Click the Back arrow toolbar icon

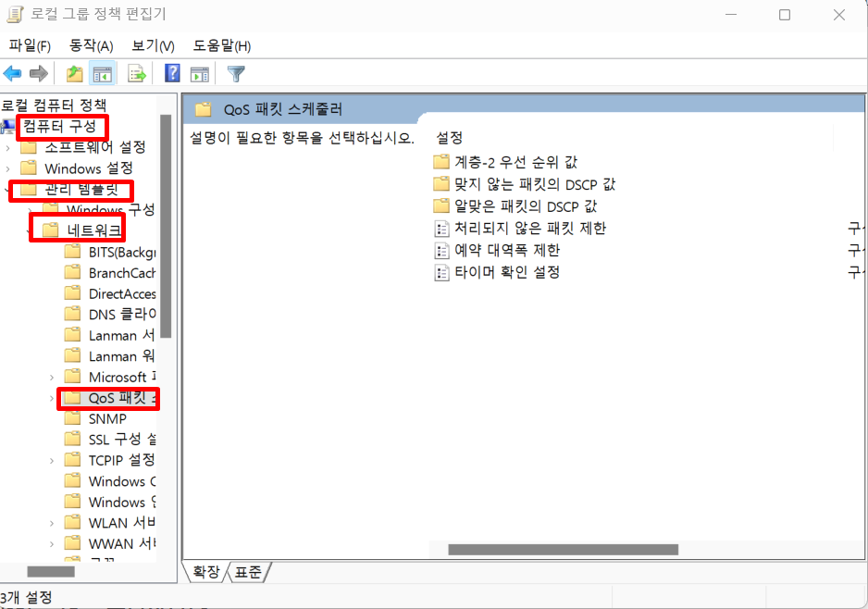pos(12,73)
